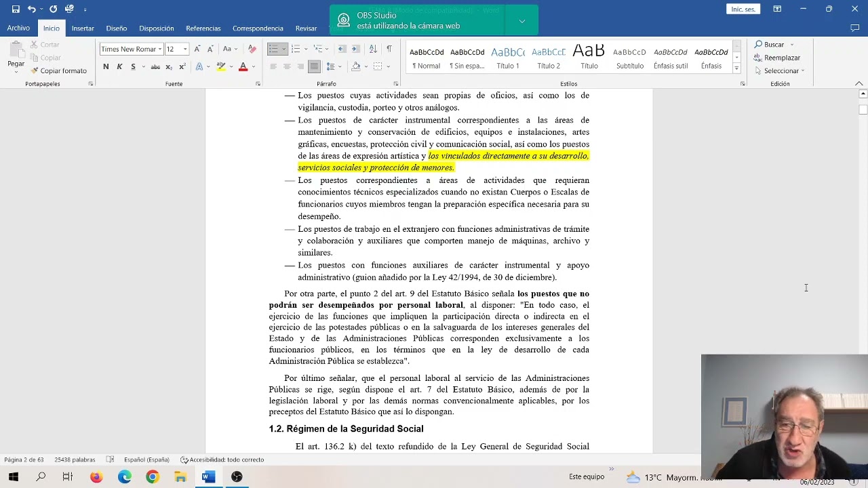Screen dimensions: 868x488
Task: Open the Chrome taskbar icon
Action: [x=152, y=476]
